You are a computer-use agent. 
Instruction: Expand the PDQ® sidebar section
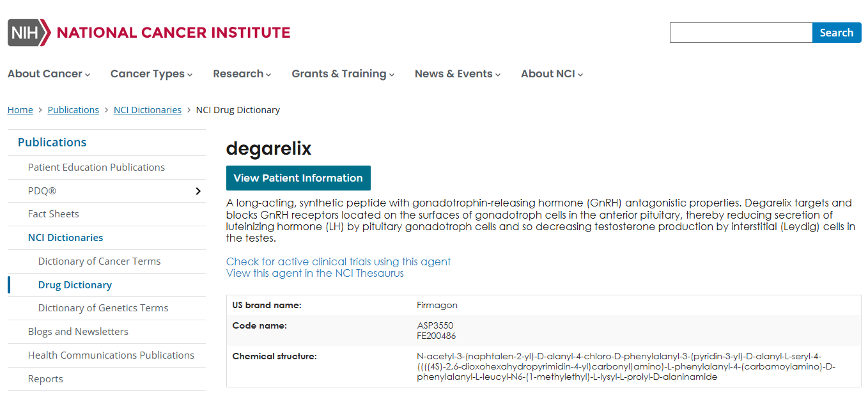(198, 191)
